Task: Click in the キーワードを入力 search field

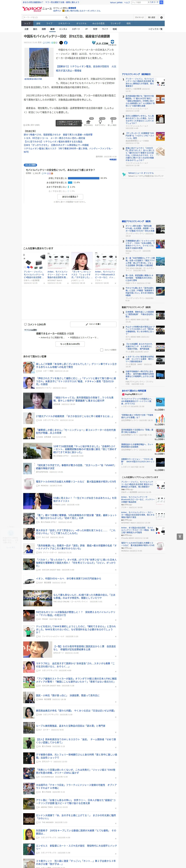Action: 44,18
